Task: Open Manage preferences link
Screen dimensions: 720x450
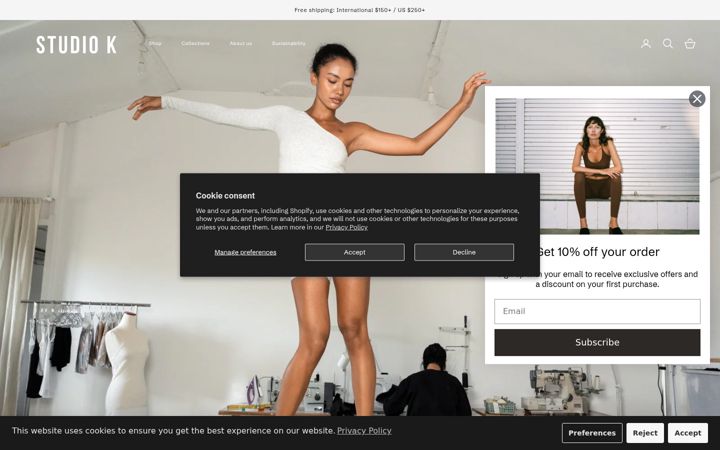Action: pos(245,252)
